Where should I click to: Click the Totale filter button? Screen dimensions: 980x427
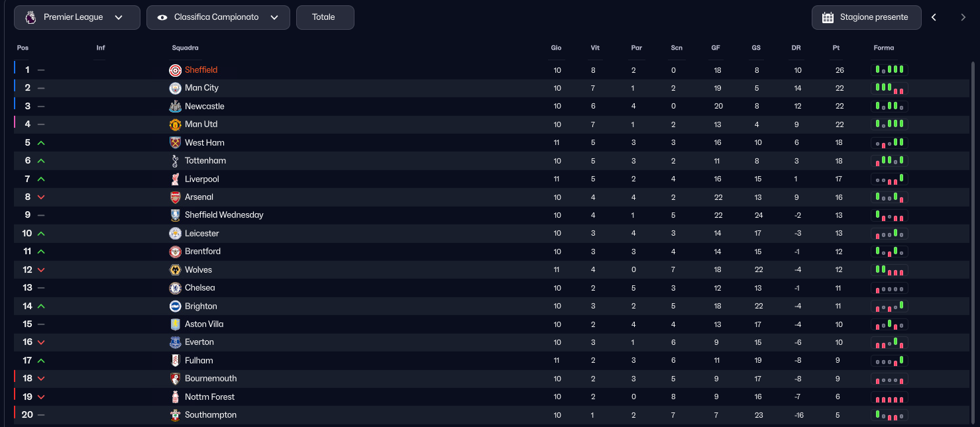(325, 18)
